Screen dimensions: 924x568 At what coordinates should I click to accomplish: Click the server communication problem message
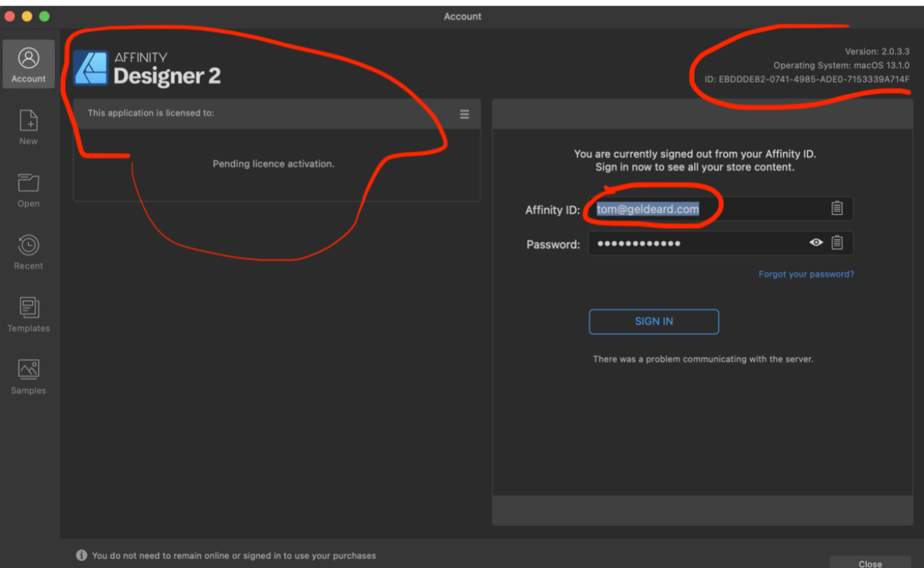[703, 359]
